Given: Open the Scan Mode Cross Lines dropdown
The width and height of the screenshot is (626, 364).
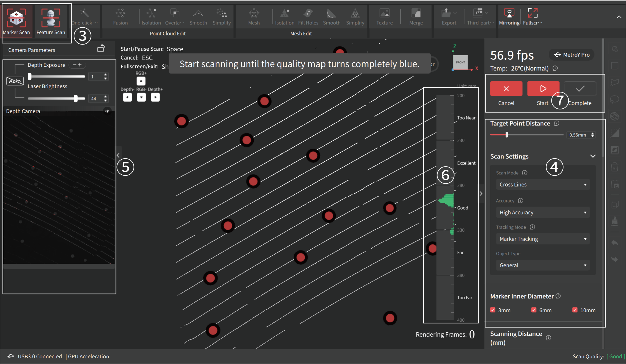Looking at the screenshot, I should (x=542, y=184).
